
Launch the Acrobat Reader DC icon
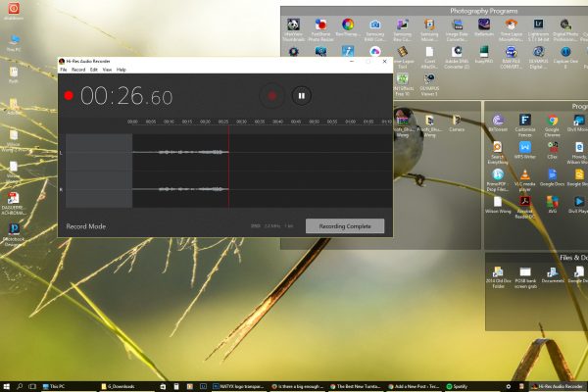coord(525,206)
